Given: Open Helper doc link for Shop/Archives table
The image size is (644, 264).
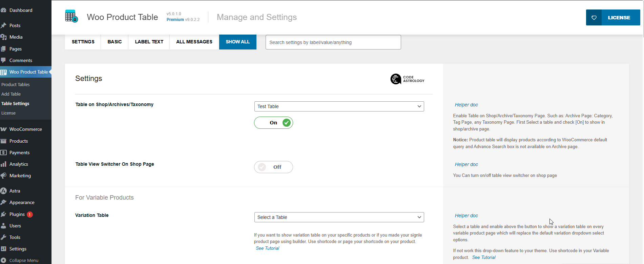Looking at the screenshot, I should coord(466,105).
